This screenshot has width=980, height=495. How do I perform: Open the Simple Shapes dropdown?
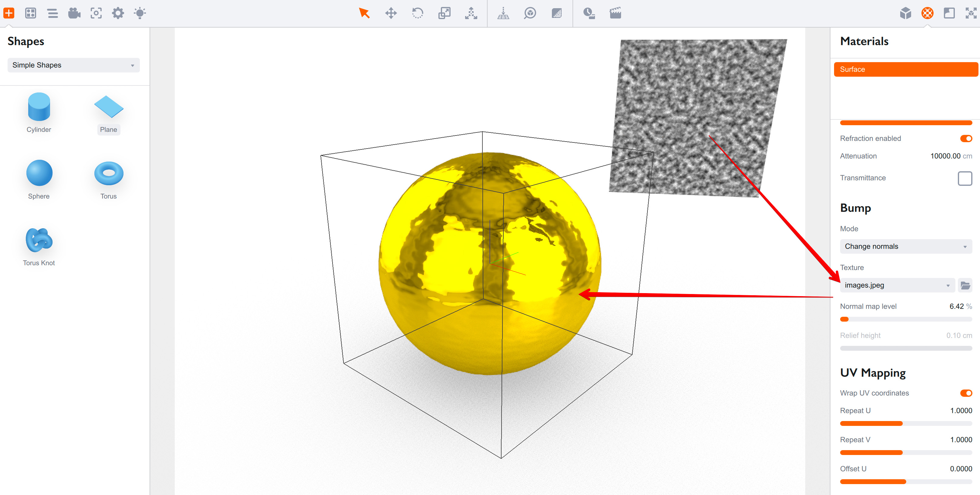(73, 65)
